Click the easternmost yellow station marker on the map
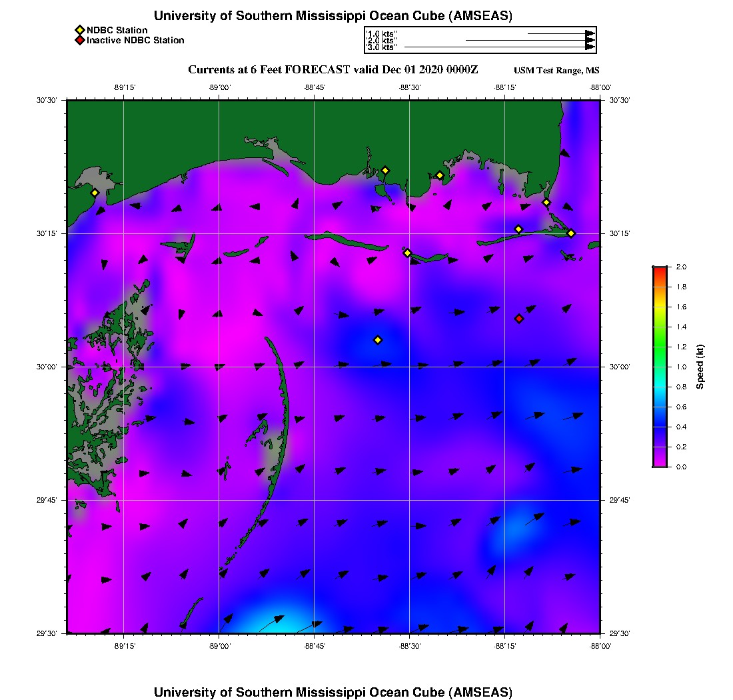 571,233
